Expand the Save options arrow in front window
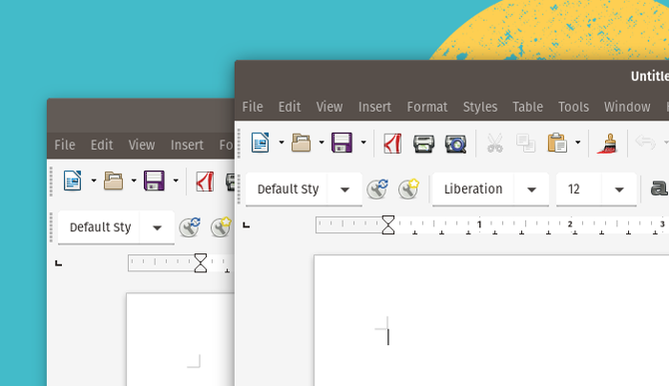Viewport: 669px width, 386px height. (x=363, y=142)
